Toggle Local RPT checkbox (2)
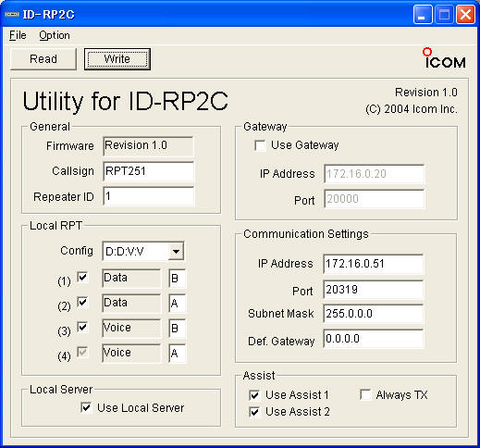The width and height of the screenshot is (480, 448). (82, 302)
